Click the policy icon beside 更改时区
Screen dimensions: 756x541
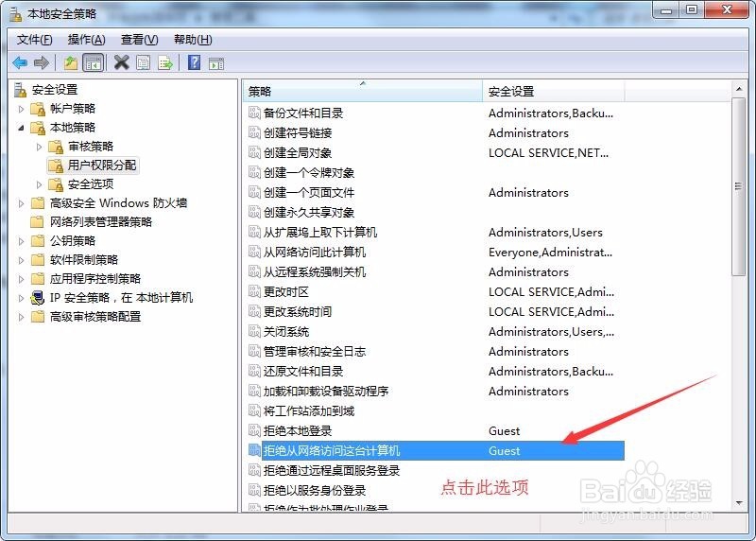[254, 291]
